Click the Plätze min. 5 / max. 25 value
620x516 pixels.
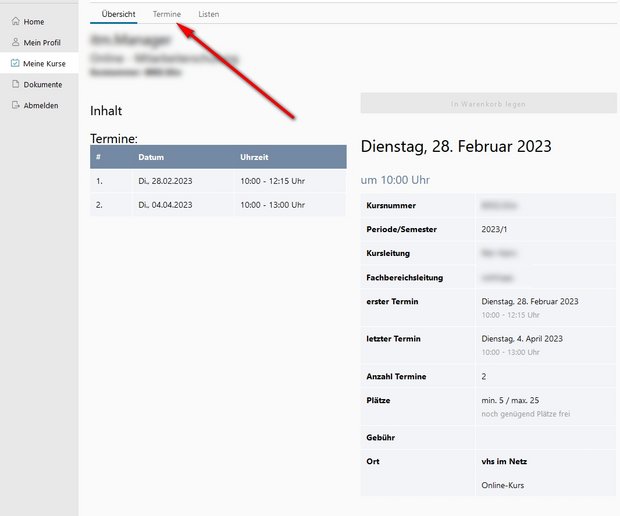[512, 400]
